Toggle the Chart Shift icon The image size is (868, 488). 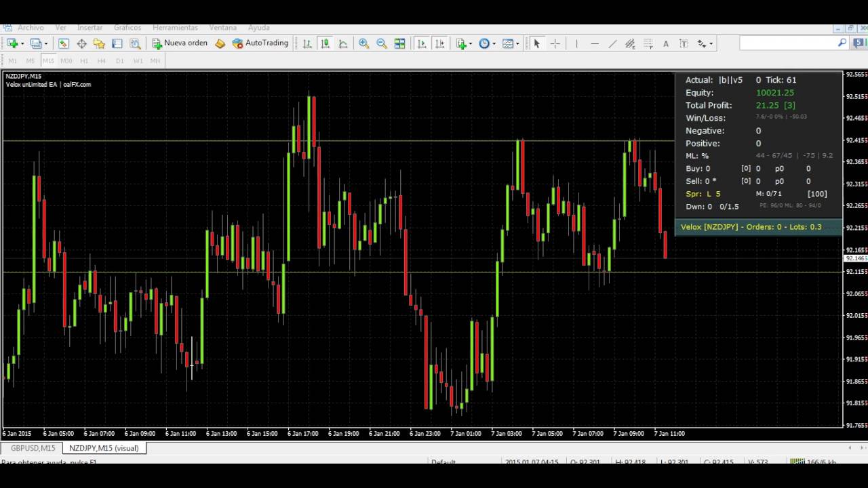click(x=439, y=43)
